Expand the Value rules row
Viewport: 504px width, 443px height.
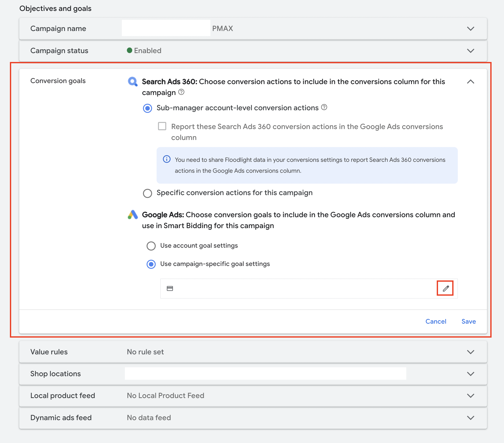(471, 352)
